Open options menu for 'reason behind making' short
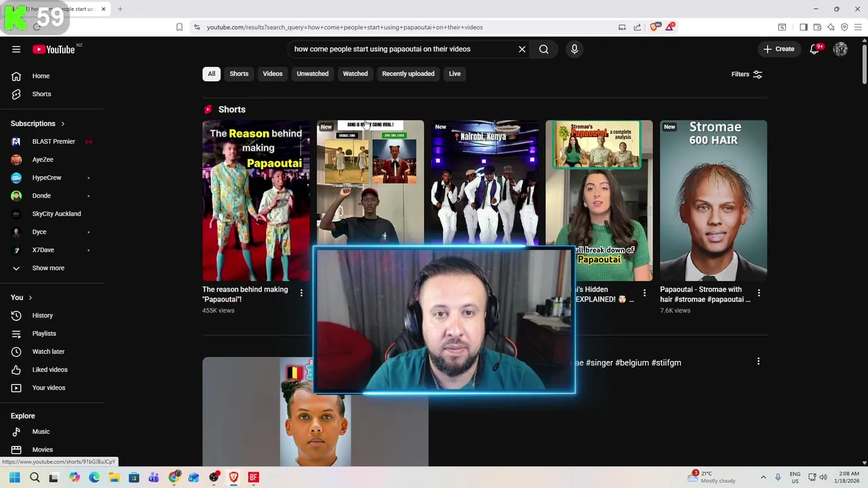868x488 pixels. coord(301,293)
